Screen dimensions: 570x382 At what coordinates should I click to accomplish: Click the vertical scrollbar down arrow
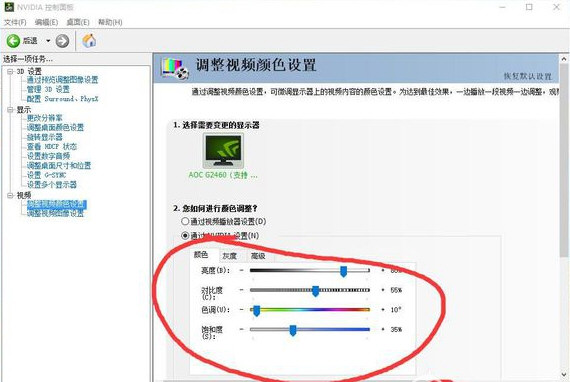pos(564,374)
